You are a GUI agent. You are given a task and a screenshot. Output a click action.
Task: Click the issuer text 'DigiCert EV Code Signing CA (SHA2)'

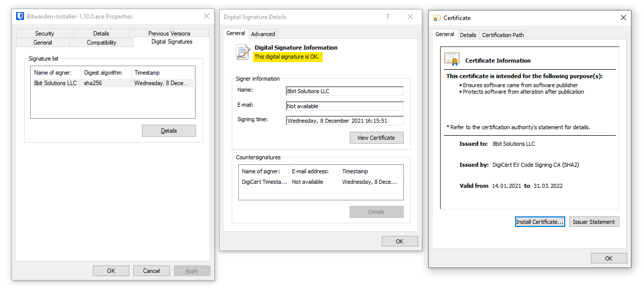pos(536,165)
